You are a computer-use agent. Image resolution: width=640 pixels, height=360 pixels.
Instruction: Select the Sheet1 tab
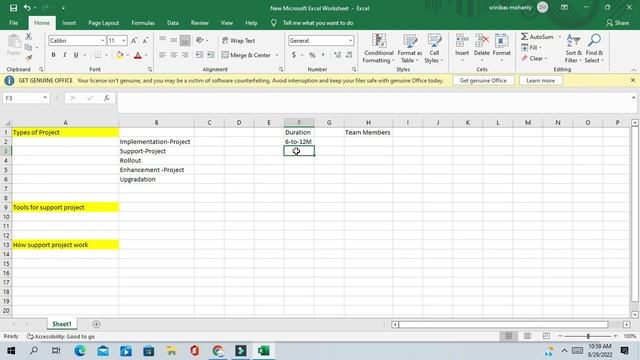(x=62, y=324)
